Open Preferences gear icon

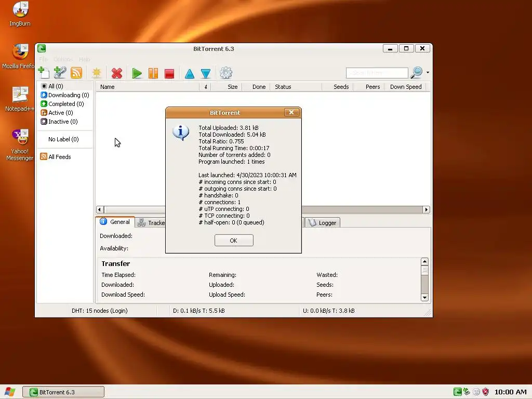(226, 73)
